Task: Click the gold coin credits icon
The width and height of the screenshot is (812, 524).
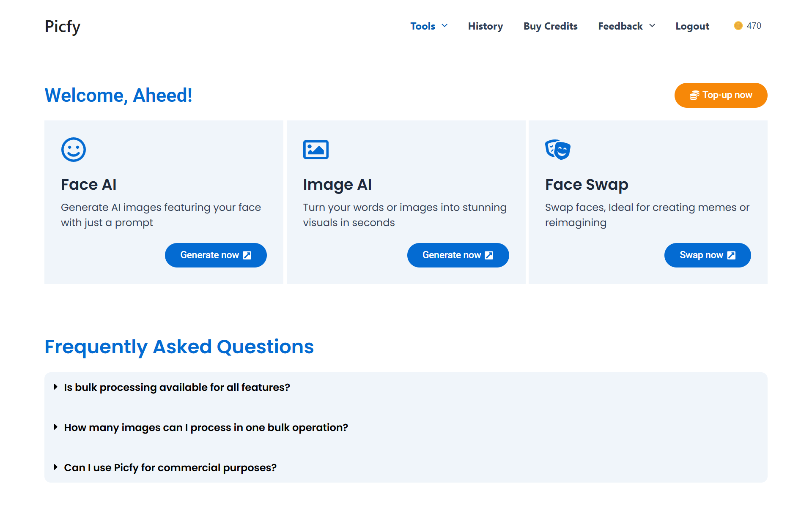Action: pos(738,26)
